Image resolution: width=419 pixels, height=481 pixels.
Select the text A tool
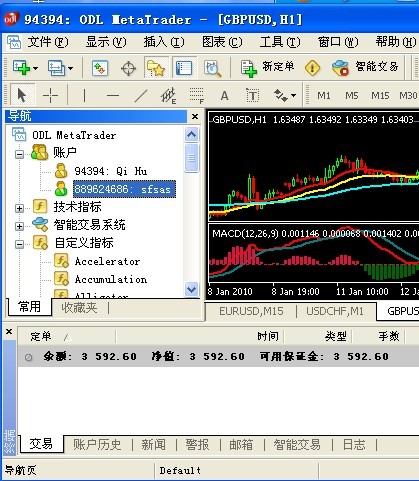[224, 96]
